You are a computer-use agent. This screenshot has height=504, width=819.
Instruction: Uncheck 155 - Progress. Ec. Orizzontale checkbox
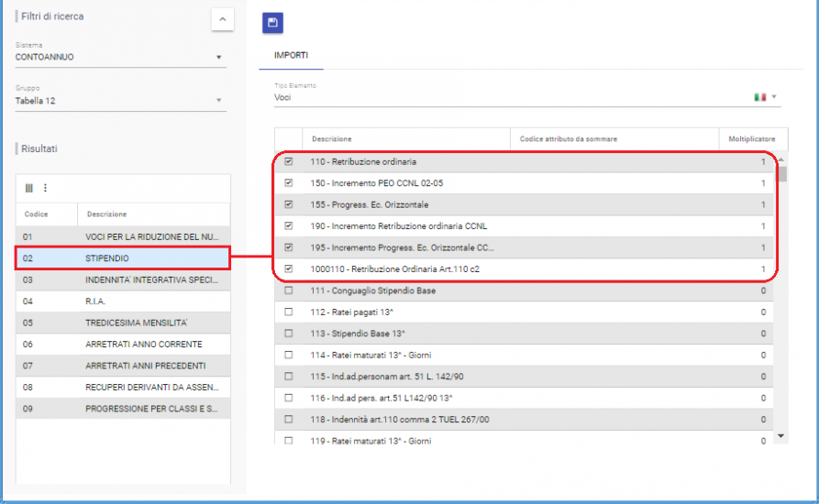[289, 204]
